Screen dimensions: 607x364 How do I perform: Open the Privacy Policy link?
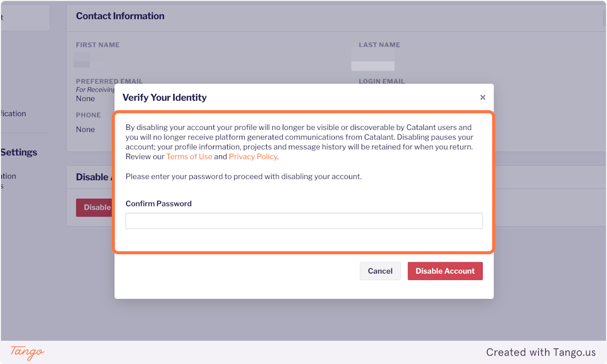pos(253,157)
